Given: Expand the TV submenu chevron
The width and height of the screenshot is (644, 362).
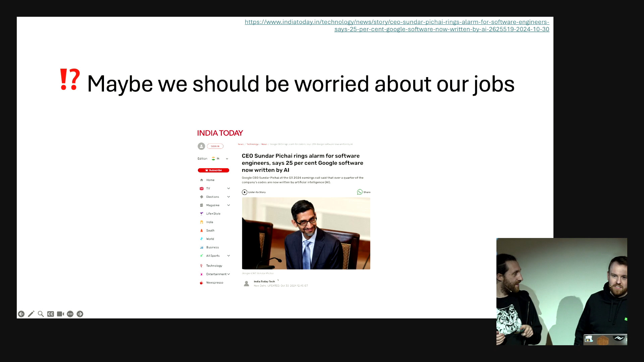Looking at the screenshot, I should point(228,188).
